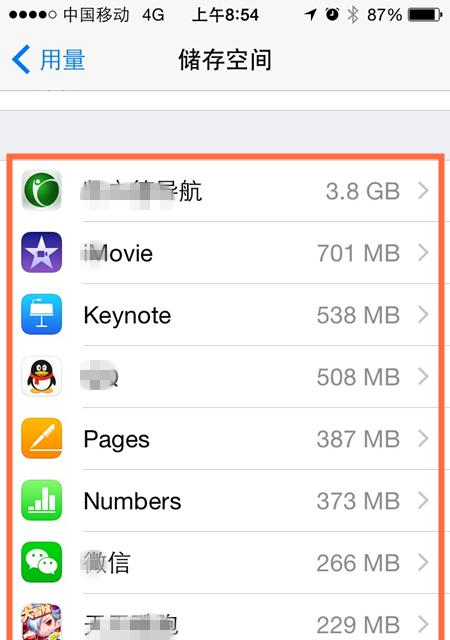Tap the orange Pages pen icon
This screenshot has width=450, height=640.
tap(42, 438)
